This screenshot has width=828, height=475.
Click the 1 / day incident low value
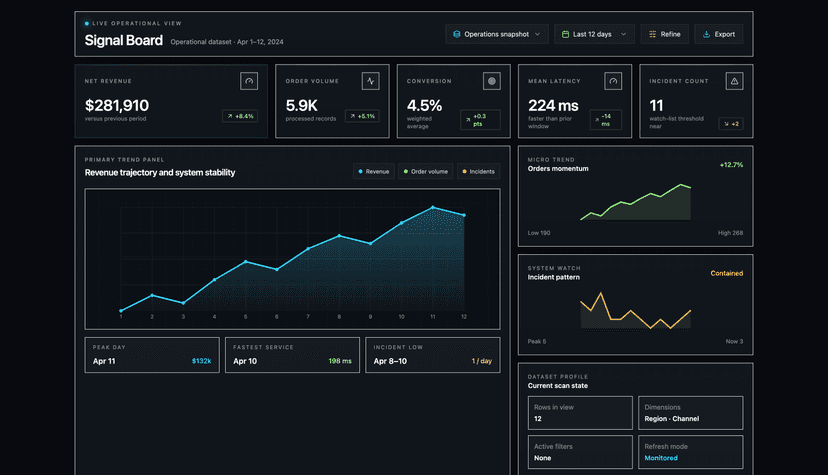(x=482, y=361)
